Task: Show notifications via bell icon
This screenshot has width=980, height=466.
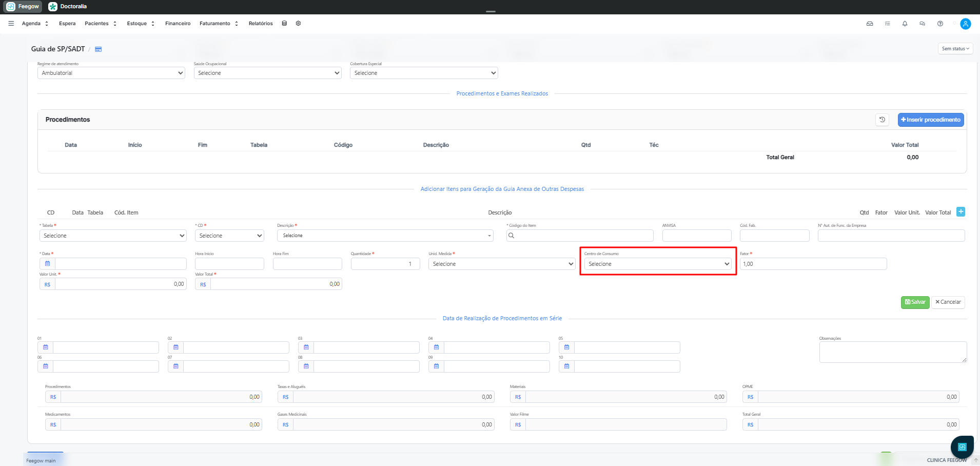Action: click(905, 24)
